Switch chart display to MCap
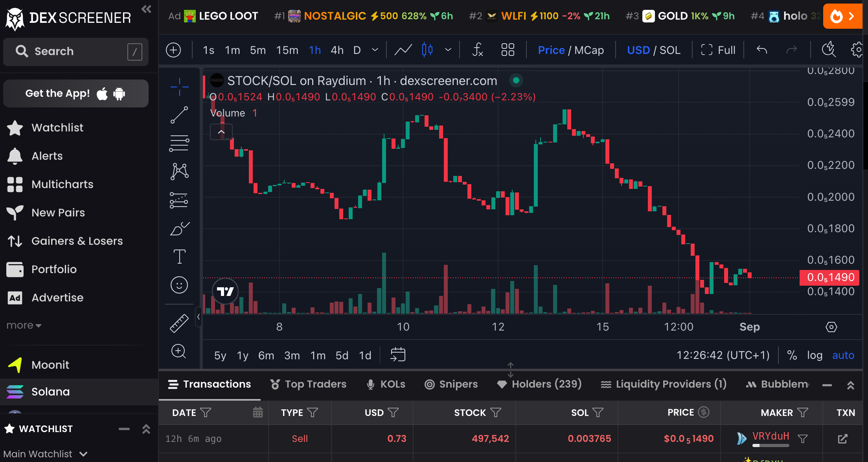The height and width of the screenshot is (462, 868). point(589,50)
